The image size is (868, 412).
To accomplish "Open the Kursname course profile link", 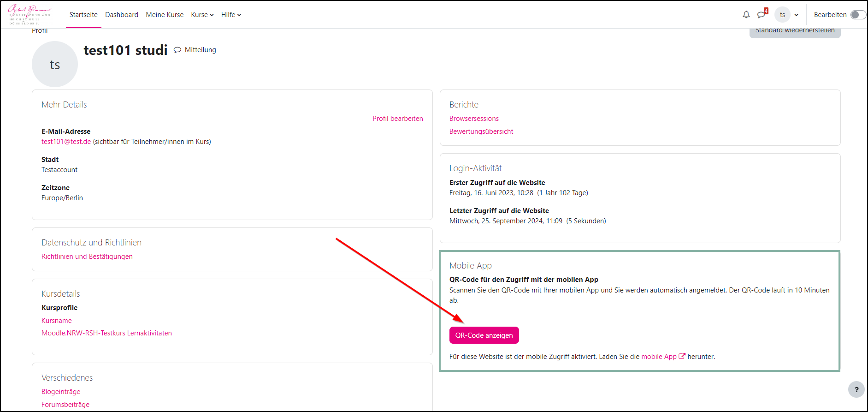I will tap(57, 321).
